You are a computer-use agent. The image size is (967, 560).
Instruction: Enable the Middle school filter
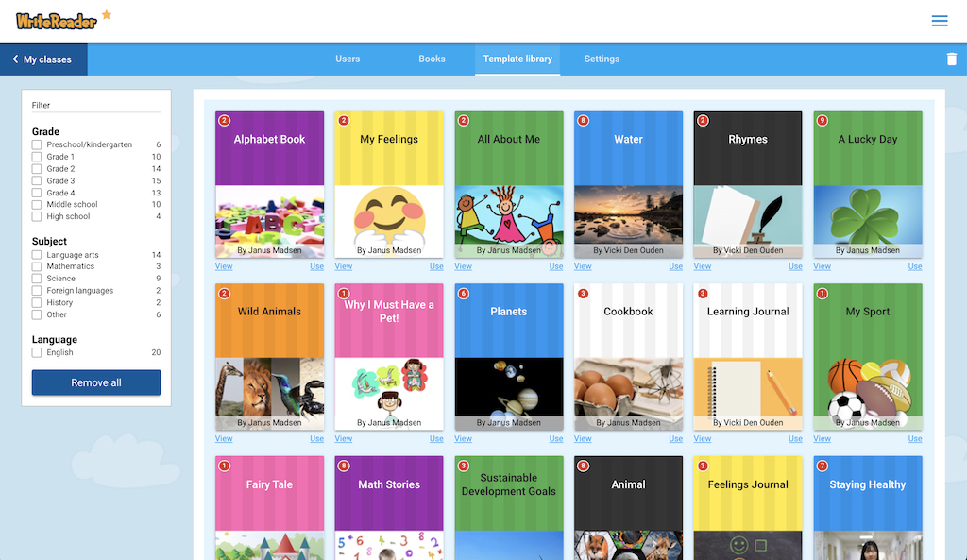click(37, 205)
